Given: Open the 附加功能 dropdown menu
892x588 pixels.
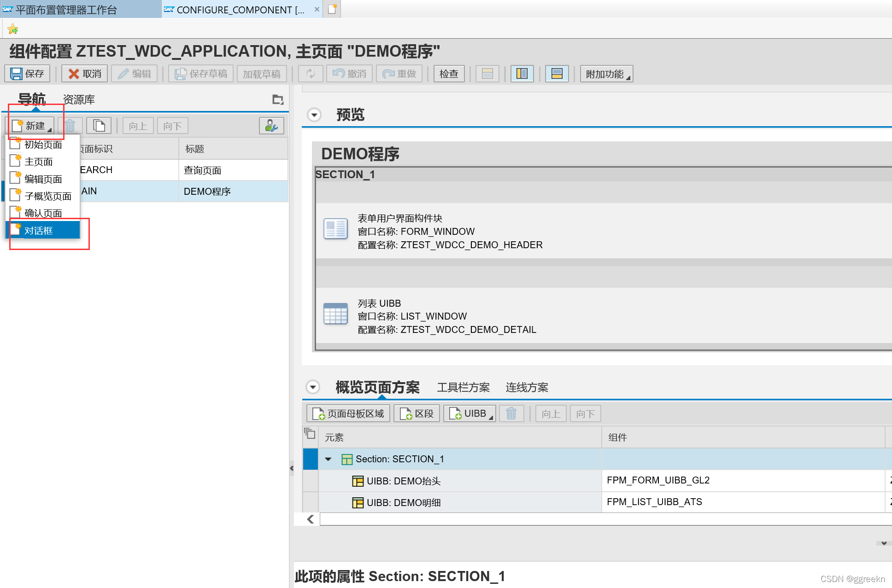Looking at the screenshot, I should (606, 74).
